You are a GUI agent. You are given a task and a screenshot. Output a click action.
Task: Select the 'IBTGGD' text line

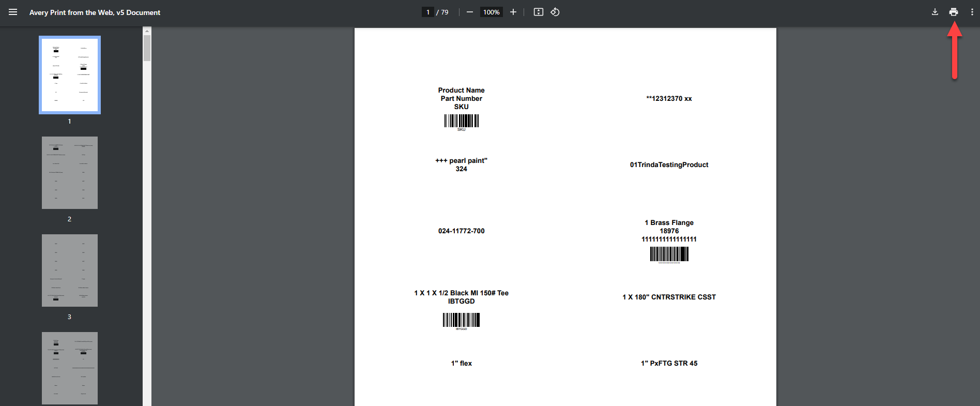(462, 301)
